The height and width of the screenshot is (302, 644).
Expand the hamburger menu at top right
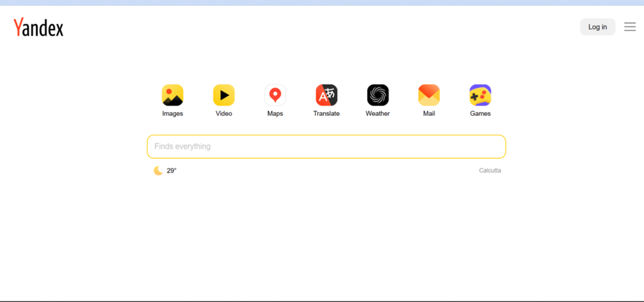pos(630,26)
